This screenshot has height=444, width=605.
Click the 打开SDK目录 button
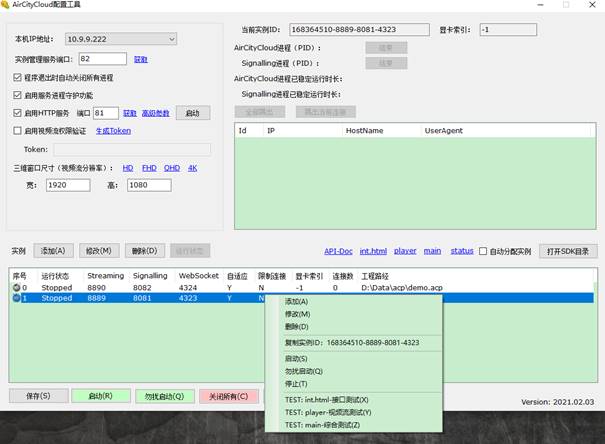[568, 252]
